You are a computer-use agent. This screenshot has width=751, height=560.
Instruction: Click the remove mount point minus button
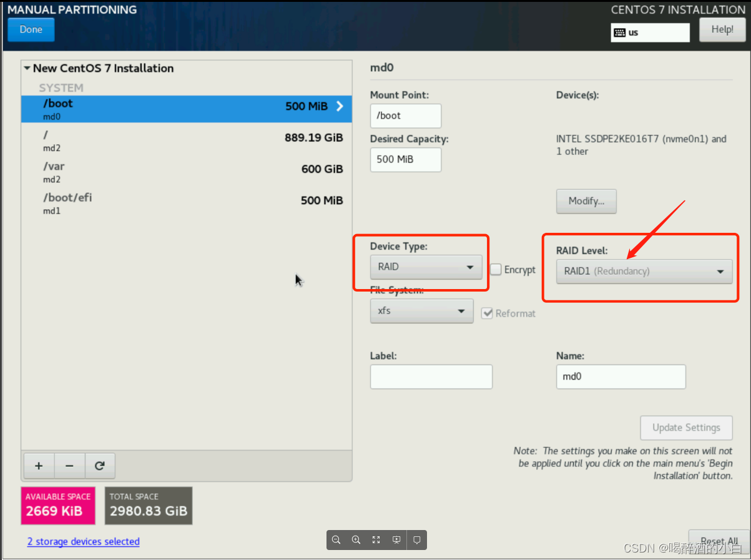coord(69,466)
